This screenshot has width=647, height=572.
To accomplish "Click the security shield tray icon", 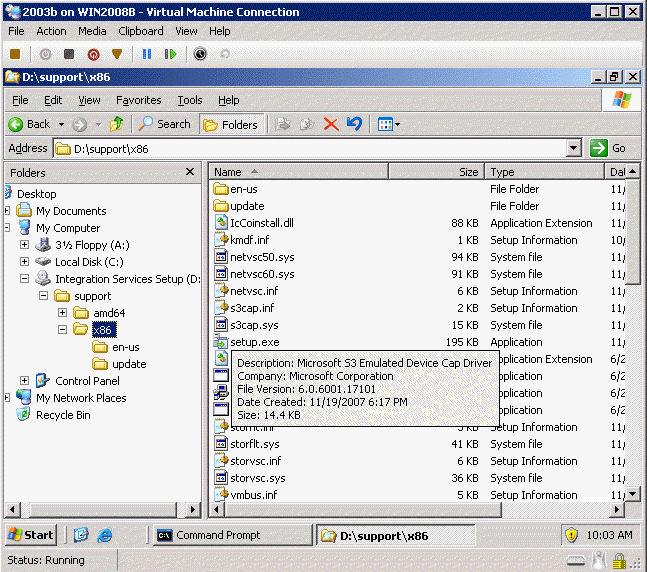I will [x=571, y=535].
